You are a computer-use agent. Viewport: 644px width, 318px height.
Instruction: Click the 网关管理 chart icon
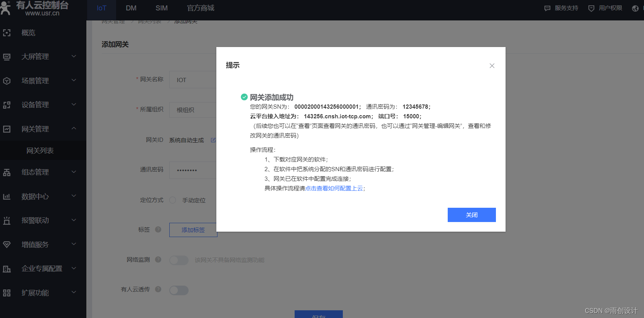click(x=7, y=129)
